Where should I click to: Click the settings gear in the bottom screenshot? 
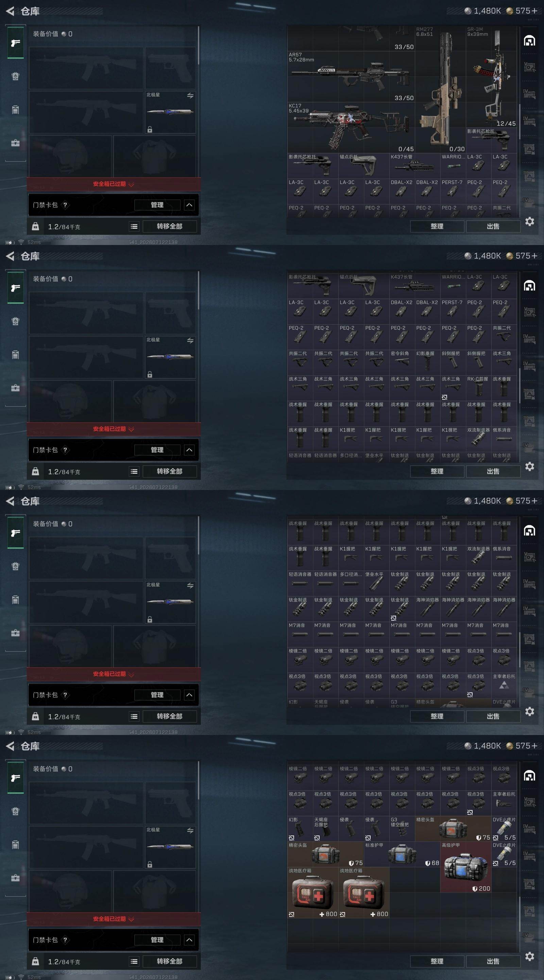point(530,956)
